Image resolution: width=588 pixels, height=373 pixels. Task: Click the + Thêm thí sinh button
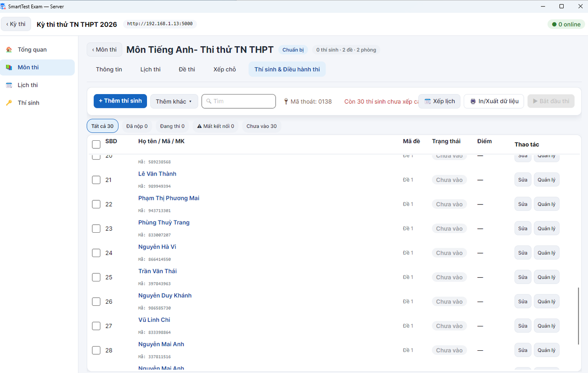pos(120,101)
